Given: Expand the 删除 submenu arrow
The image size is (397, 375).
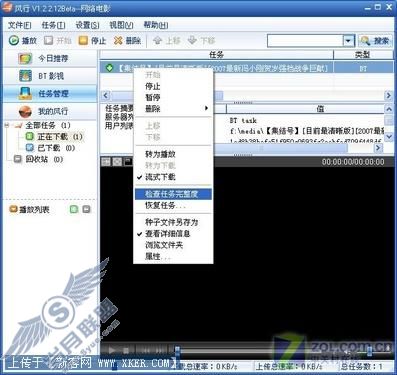Looking at the screenshot, I should [206, 108].
